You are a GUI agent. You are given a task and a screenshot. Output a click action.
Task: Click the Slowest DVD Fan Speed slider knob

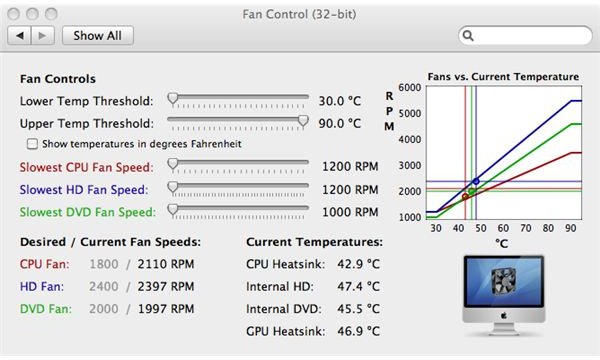(x=173, y=210)
